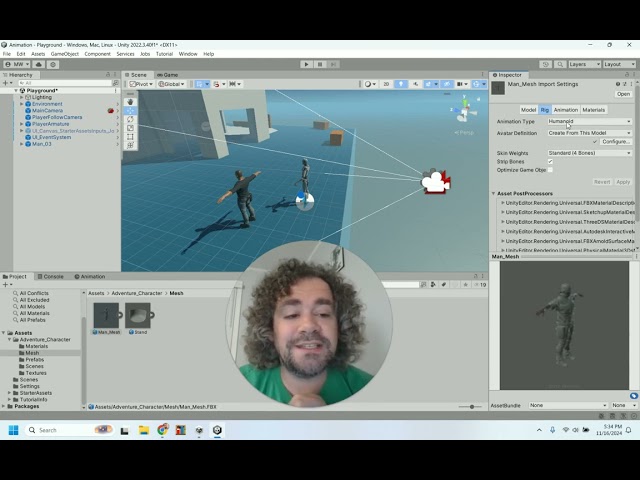Toggle scene audio button
The image size is (640, 480).
tap(416, 84)
